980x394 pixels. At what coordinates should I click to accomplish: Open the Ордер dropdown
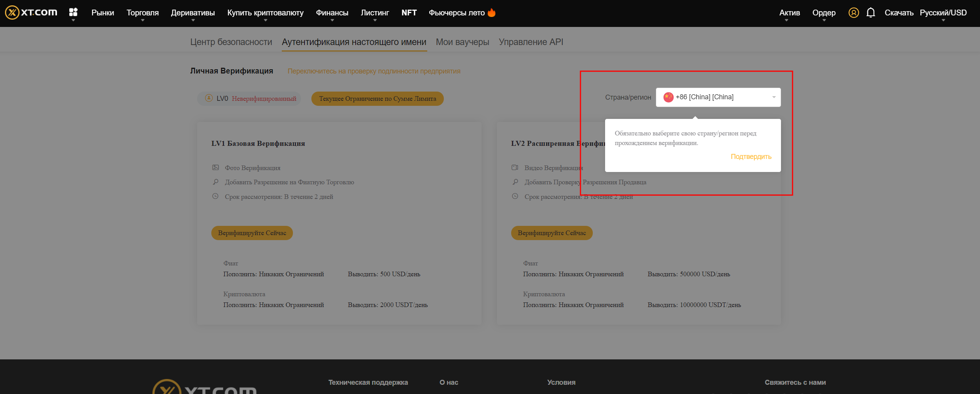824,13
